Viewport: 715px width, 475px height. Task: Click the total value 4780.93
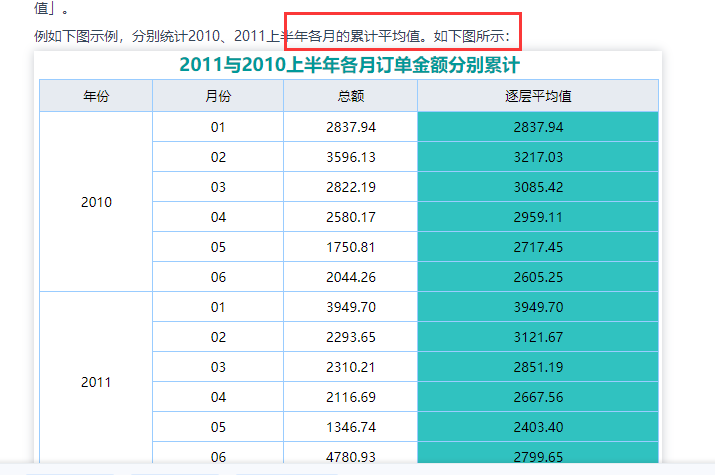click(x=351, y=456)
